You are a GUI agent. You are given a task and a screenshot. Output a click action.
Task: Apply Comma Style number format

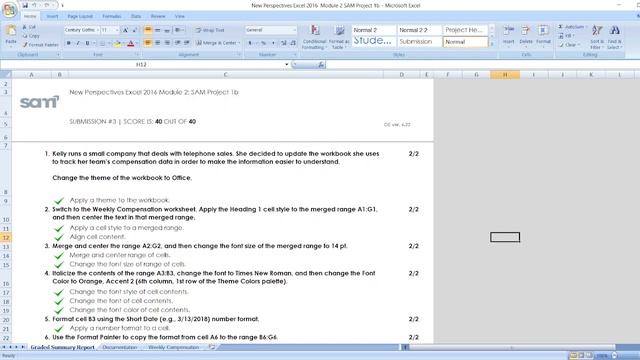click(273, 43)
